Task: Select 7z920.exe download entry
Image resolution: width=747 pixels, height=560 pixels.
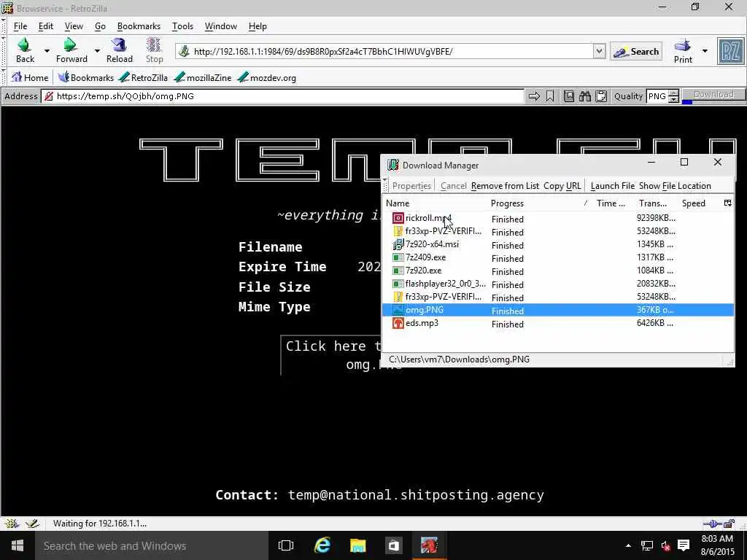Action: pos(558,271)
